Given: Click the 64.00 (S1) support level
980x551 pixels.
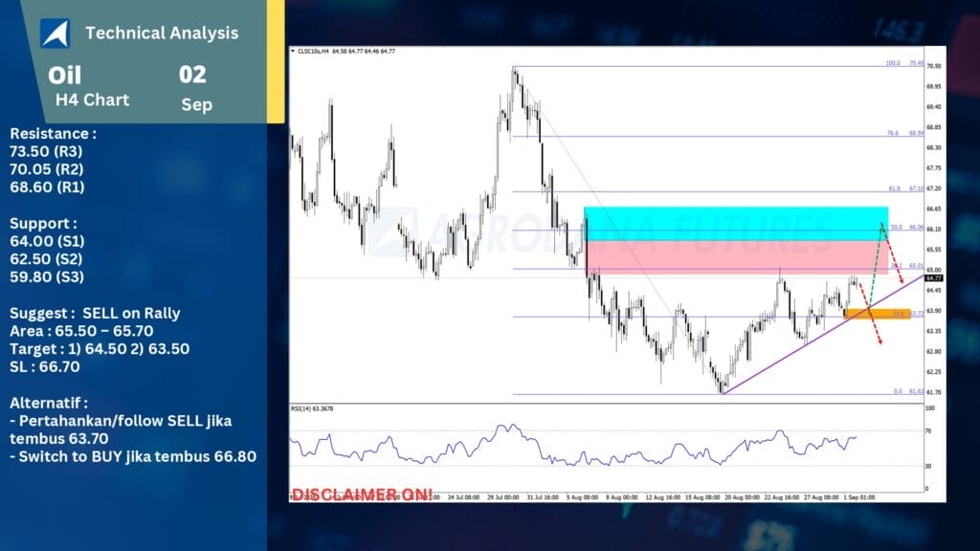Looking at the screenshot, I should [x=47, y=241].
